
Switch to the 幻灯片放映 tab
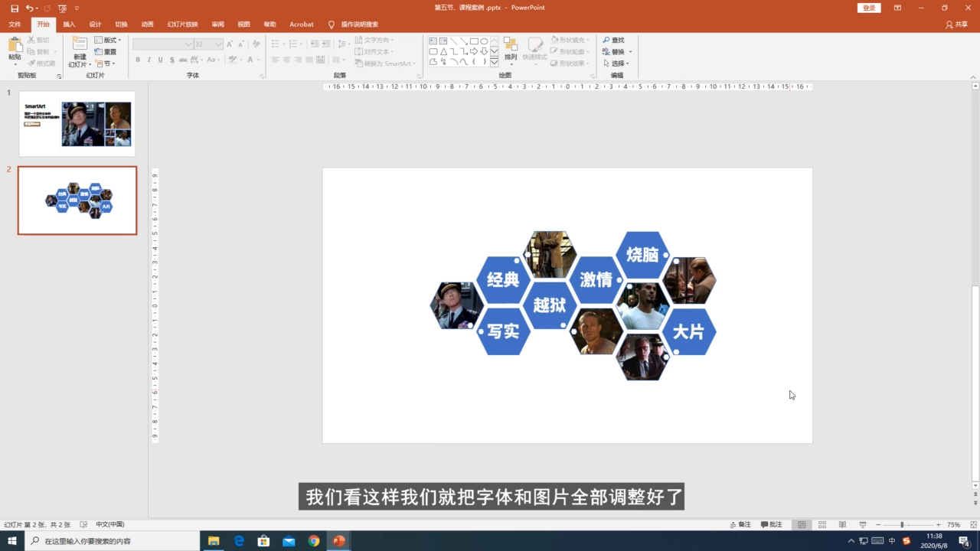[182, 24]
